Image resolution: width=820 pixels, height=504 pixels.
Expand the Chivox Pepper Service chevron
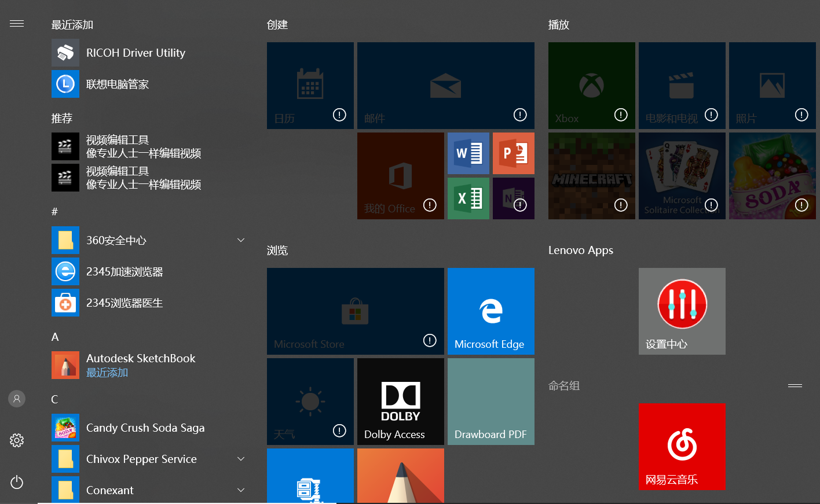[241, 459]
